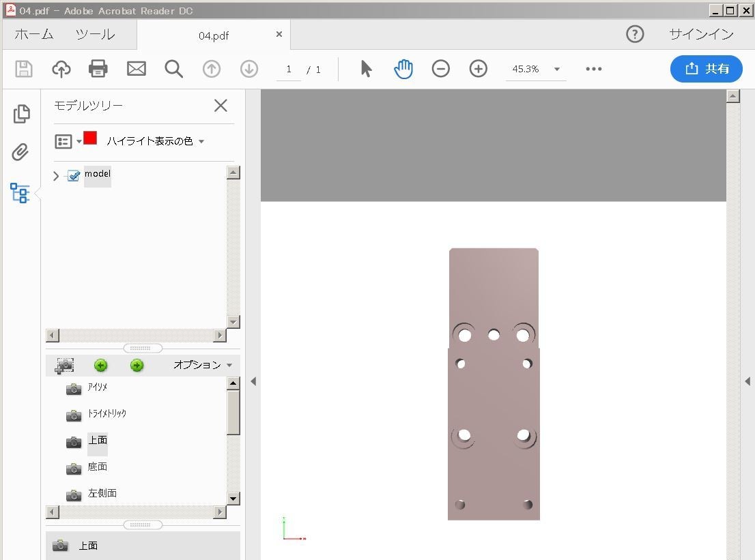
Task: Click the 3D model part in viewer
Action: click(494, 384)
